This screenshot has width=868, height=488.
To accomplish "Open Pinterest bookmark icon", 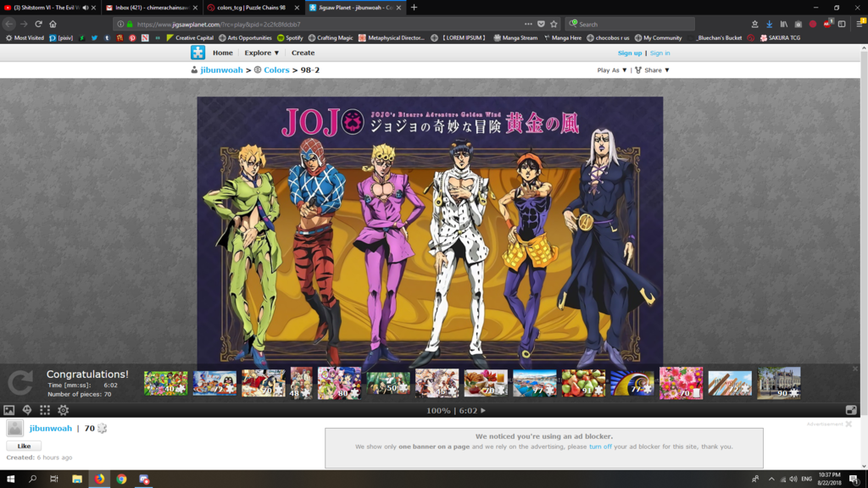I will pyautogui.click(x=132, y=37).
